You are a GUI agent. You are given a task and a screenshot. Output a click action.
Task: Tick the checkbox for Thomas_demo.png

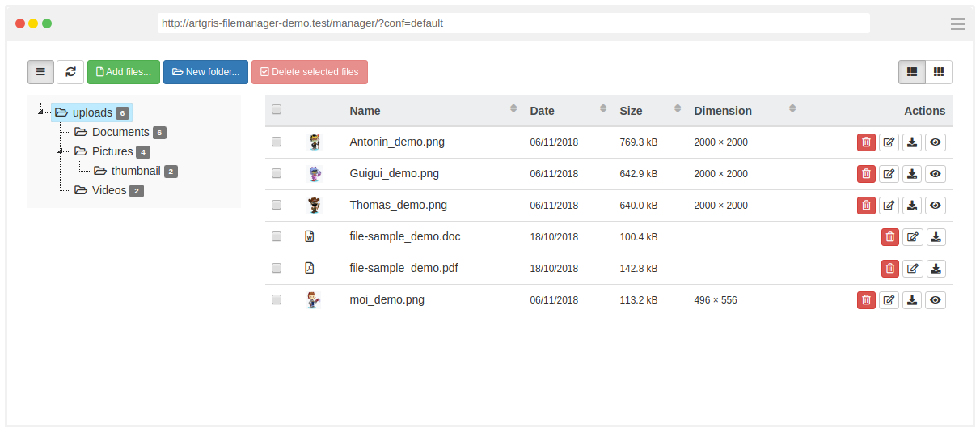[x=277, y=206]
